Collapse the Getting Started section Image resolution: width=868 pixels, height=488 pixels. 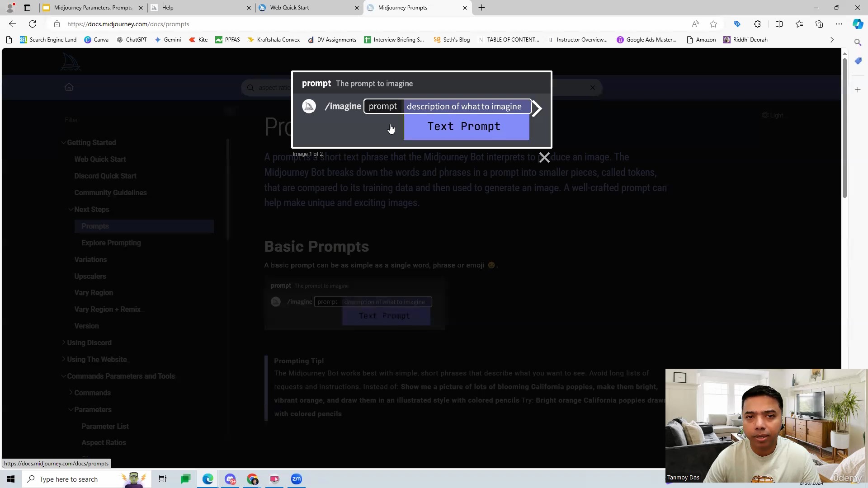click(63, 142)
